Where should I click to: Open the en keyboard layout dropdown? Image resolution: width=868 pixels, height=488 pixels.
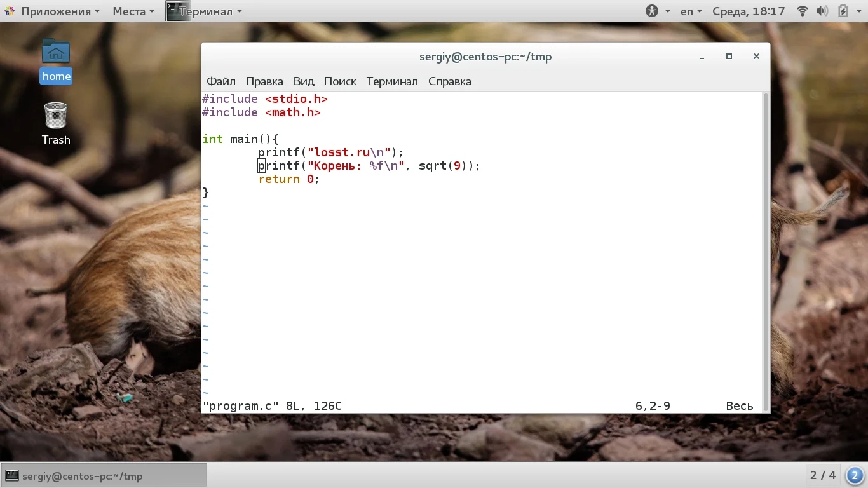[691, 11]
